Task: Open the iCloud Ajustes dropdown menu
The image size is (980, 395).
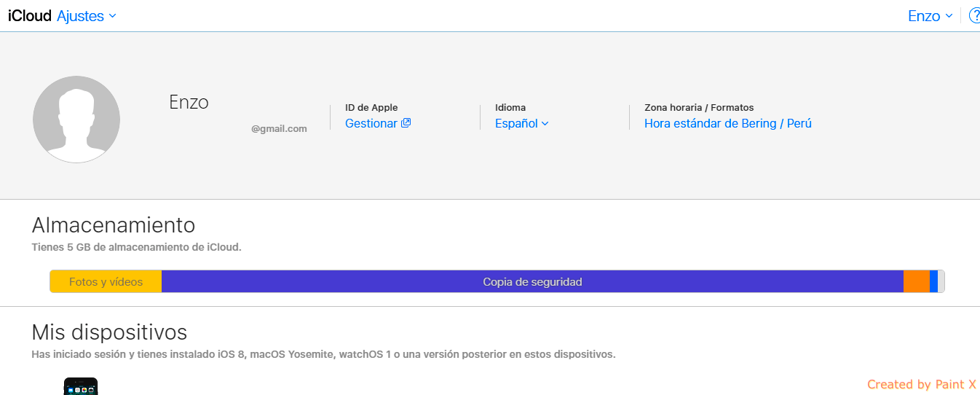Action: 87,16
